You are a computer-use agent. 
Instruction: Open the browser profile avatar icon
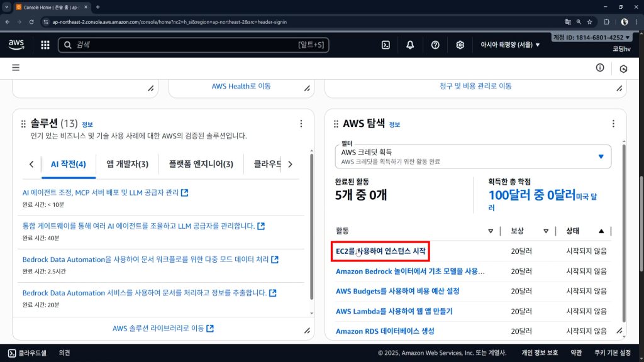pyautogui.click(x=625, y=22)
